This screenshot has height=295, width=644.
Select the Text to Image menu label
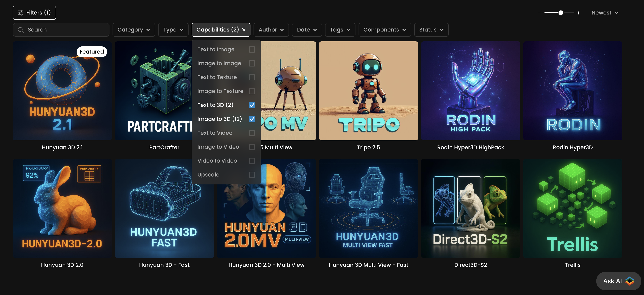coord(216,49)
